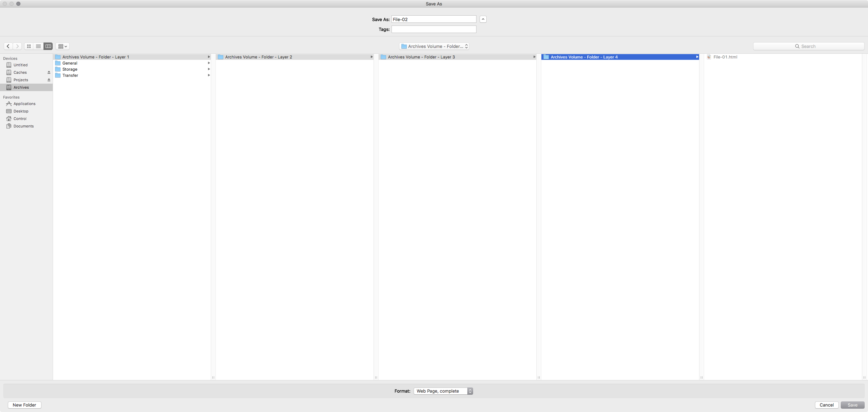This screenshot has width=868, height=412.
Task: Click the New Folder button
Action: click(24, 405)
